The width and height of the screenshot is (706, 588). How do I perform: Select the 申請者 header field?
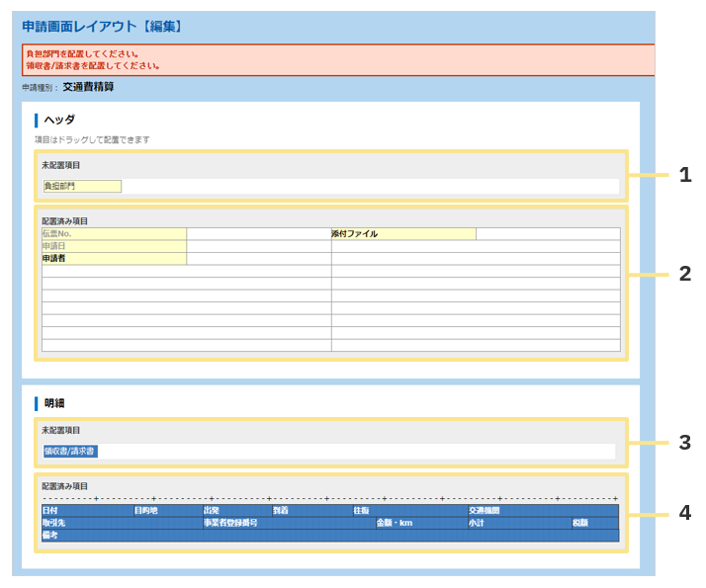(114, 259)
